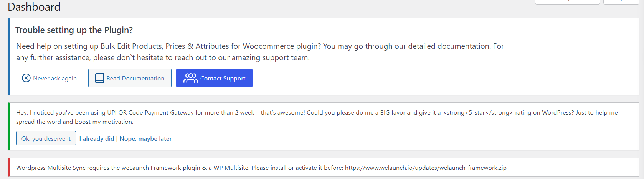Click 'Trouble setting up the Plugin?' heading
Screen dimensions: 644x179
(x=74, y=30)
